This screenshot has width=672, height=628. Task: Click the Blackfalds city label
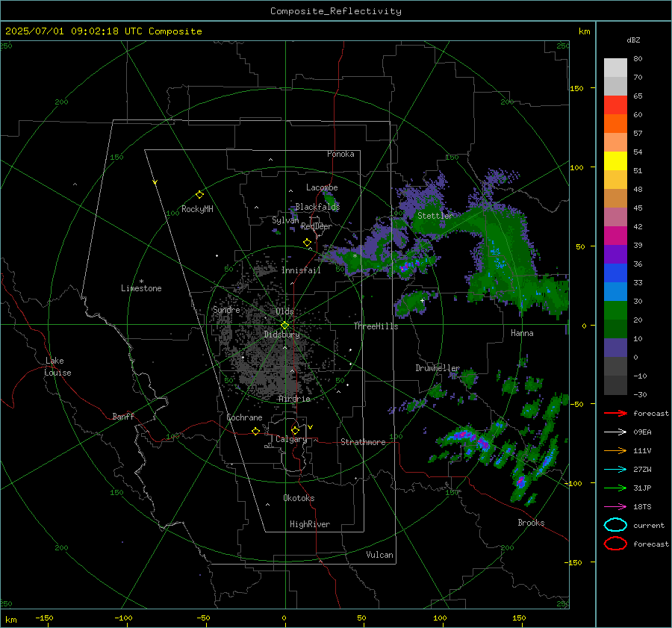point(317,207)
